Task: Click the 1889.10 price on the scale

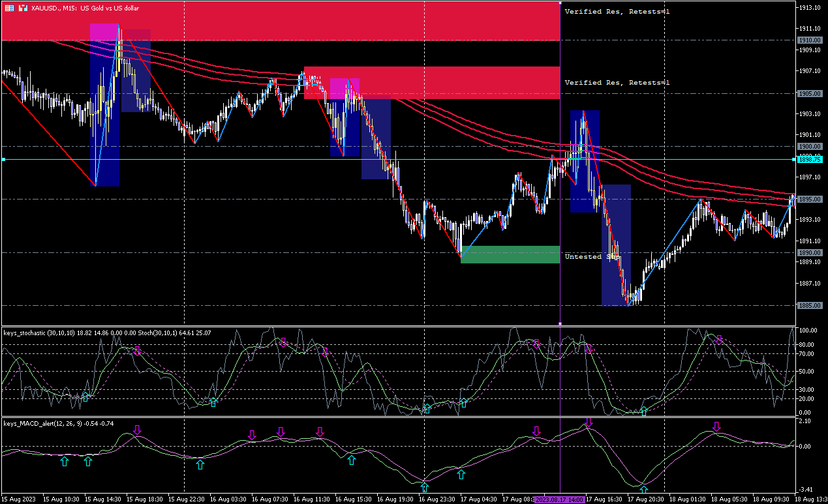Action: point(810,262)
